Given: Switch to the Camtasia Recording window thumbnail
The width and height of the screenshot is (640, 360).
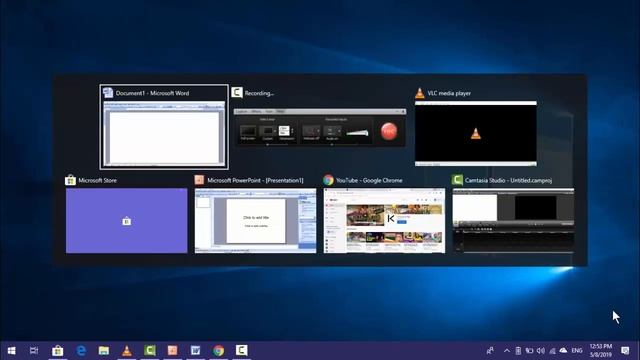Looking at the screenshot, I should (x=320, y=127).
